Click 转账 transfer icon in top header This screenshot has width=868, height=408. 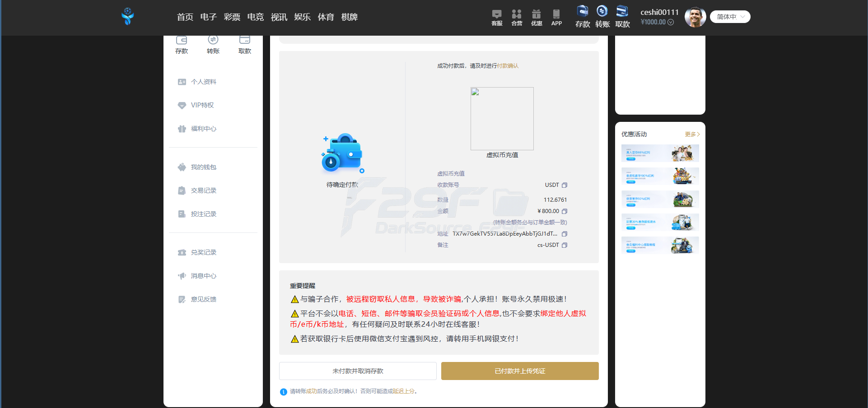pyautogui.click(x=602, y=17)
